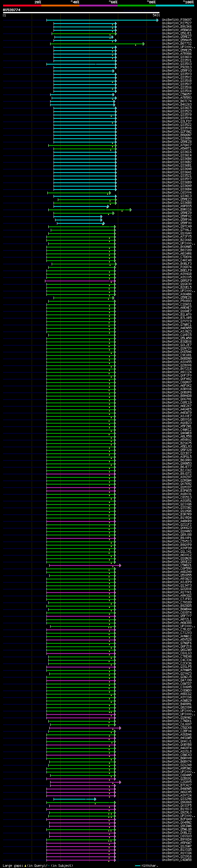Screen dimensions: 197x868
Task: Select hit UniRef100_A5BWS8
Action: click(x=177, y=30)
